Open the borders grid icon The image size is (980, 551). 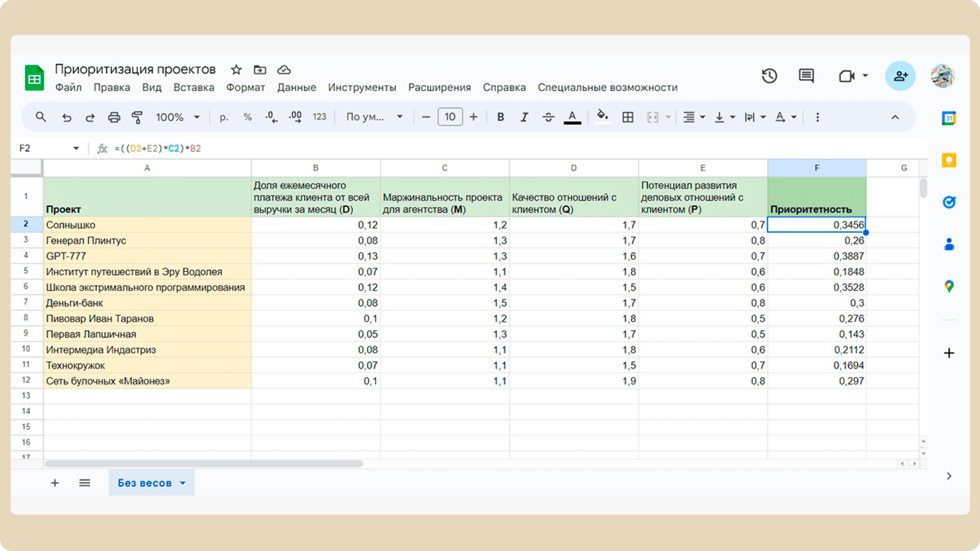[628, 117]
